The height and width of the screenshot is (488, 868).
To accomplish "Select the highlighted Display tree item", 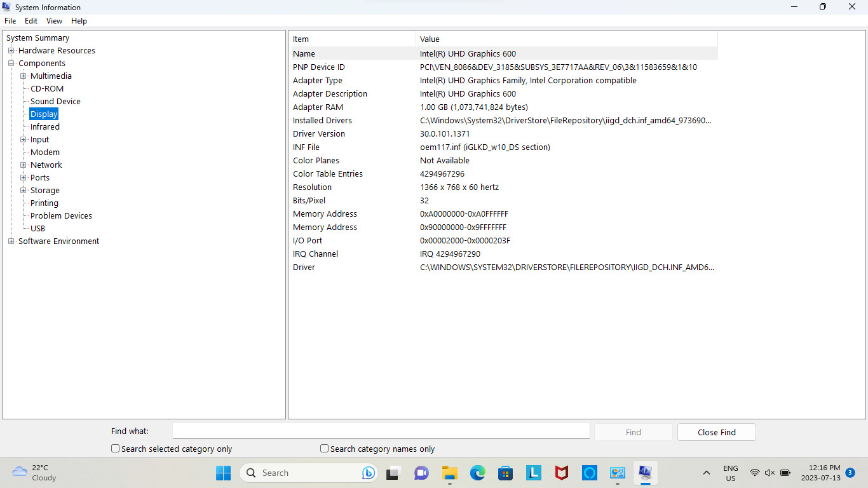I will (44, 114).
